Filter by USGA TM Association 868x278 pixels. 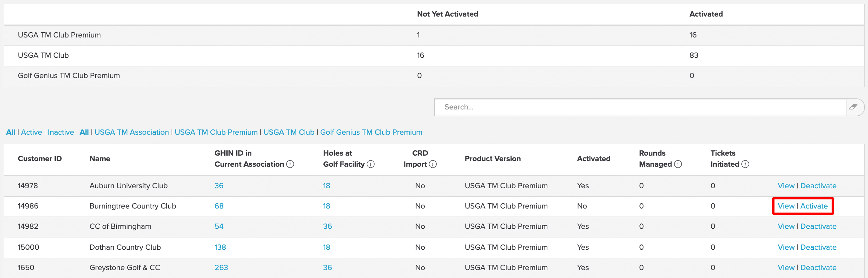131,132
